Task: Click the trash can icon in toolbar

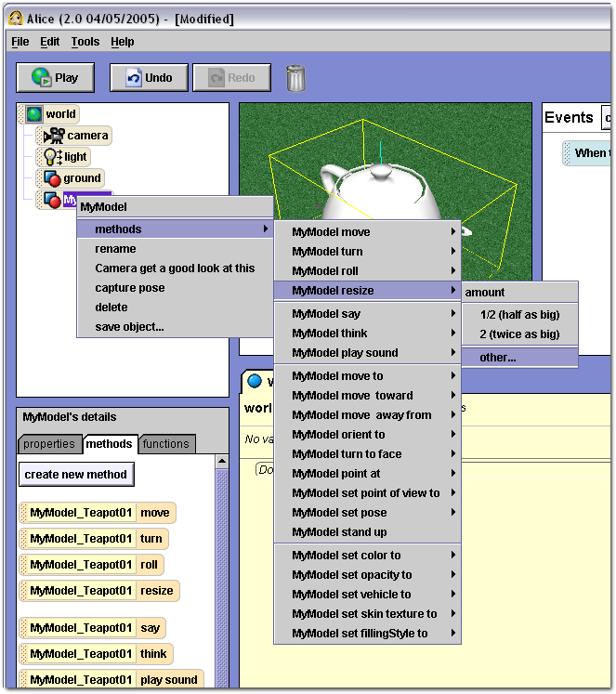Action: [295, 78]
